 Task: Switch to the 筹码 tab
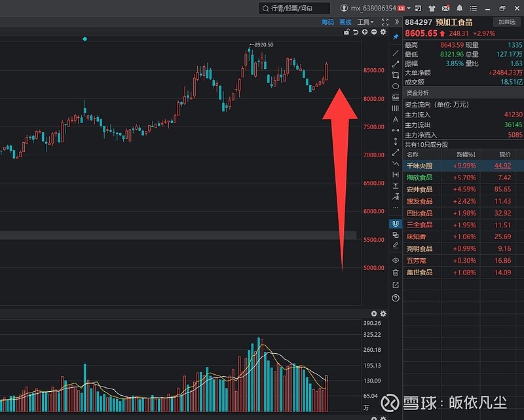pyautogui.click(x=327, y=22)
